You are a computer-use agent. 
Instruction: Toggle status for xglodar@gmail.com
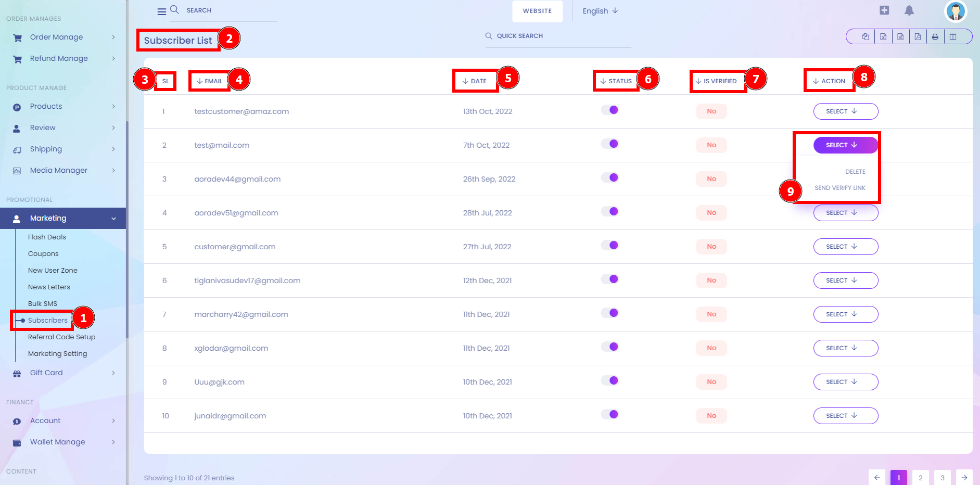[609, 347]
